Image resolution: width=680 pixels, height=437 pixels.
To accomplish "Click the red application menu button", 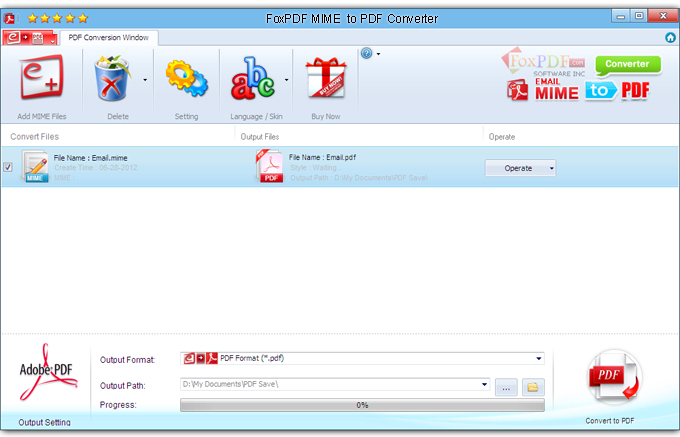I will [29, 38].
